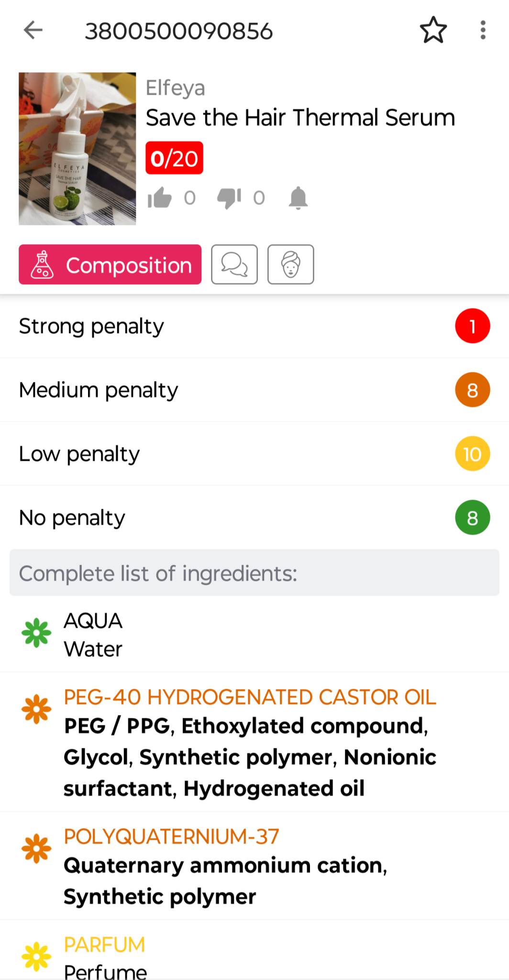509x980 pixels.
Task: Tap the red 0/20 score badge
Action: (174, 158)
